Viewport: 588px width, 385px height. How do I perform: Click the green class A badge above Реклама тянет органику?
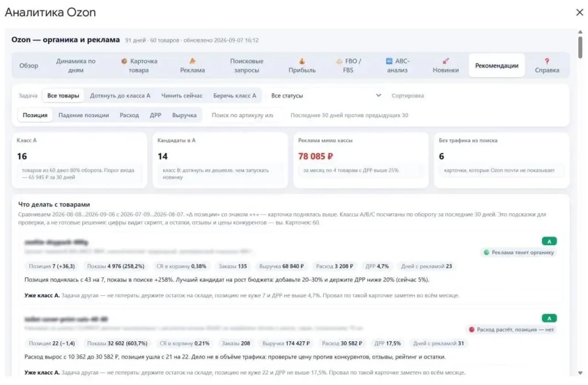point(549,241)
